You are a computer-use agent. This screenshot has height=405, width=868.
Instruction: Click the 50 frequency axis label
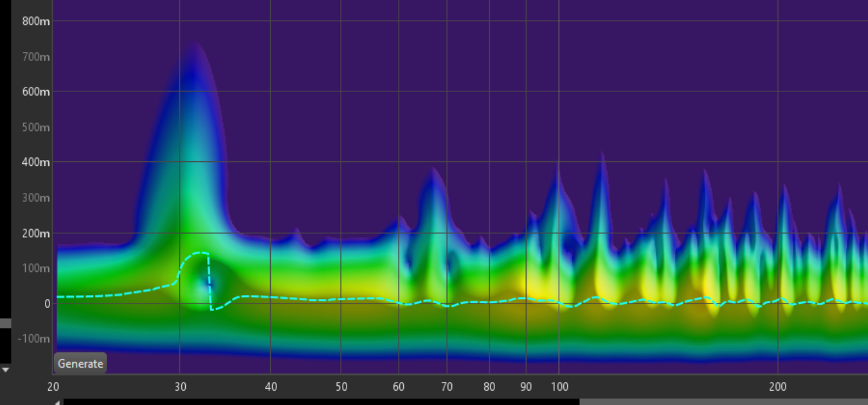pos(341,386)
